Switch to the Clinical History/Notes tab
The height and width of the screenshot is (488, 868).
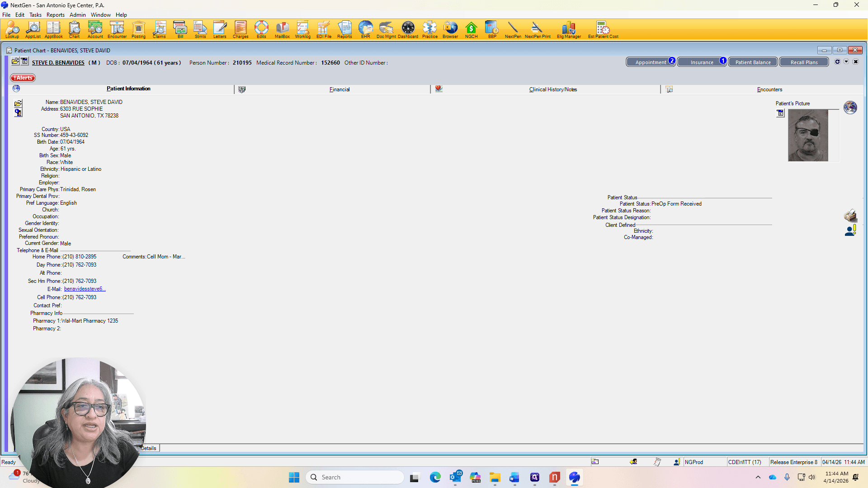[x=553, y=89]
